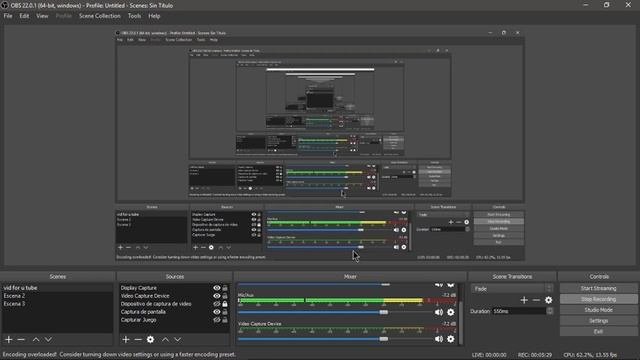Screen dimensions: 640x360
Task: Adjust Video Capture Device volume slider
Action: (x=383, y=339)
